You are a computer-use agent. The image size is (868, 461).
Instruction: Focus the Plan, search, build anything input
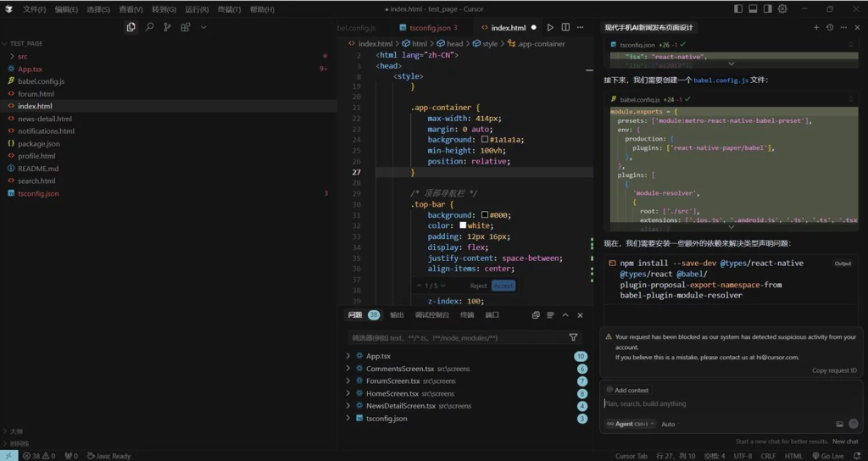(731, 404)
